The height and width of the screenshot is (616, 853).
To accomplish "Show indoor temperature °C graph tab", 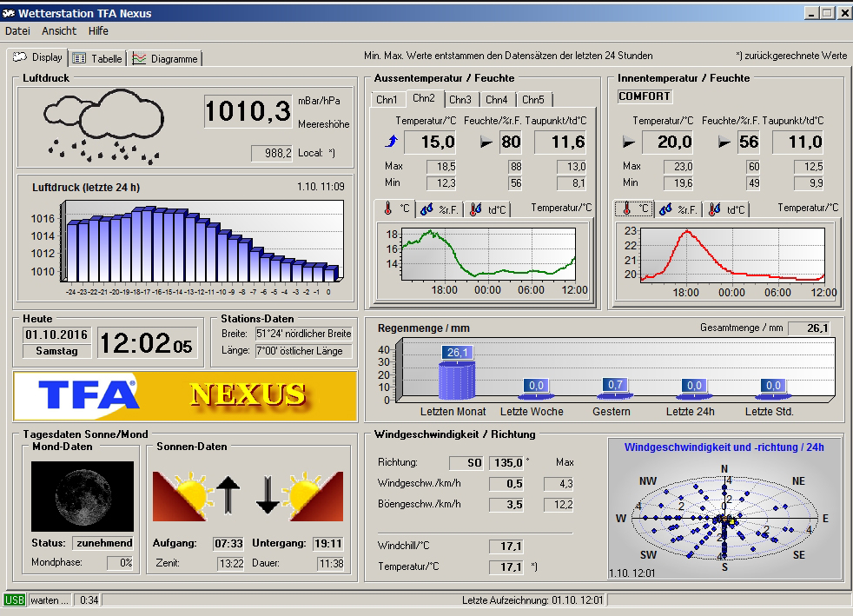I will tap(634, 209).
